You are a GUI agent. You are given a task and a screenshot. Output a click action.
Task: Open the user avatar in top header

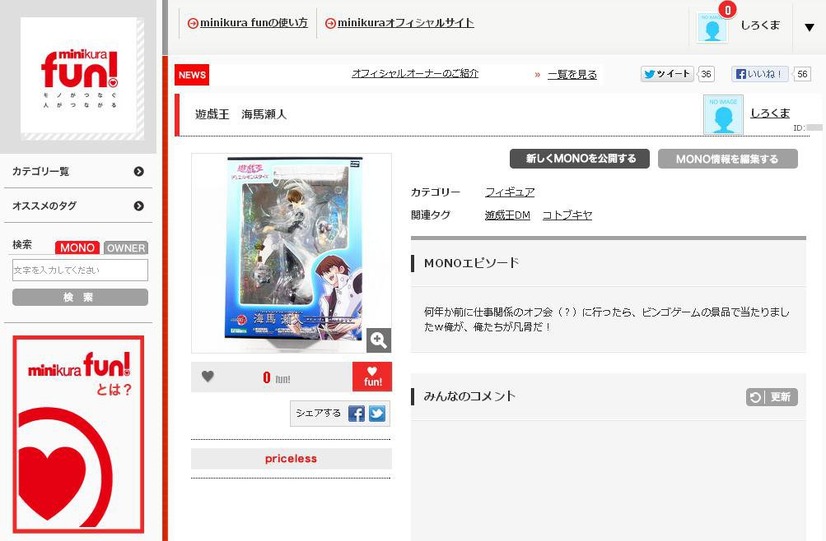[712, 27]
